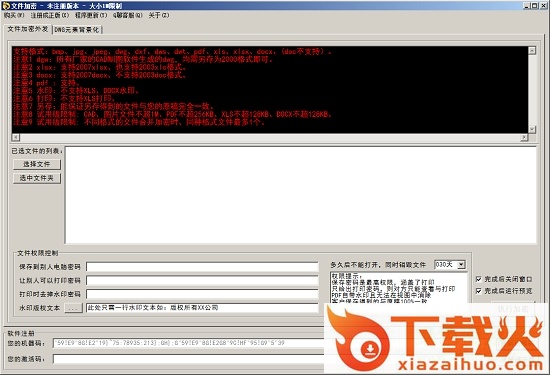Toggle the 完成后关闭窗口 checkbox
This screenshot has height=375, width=550.
pos(478,279)
